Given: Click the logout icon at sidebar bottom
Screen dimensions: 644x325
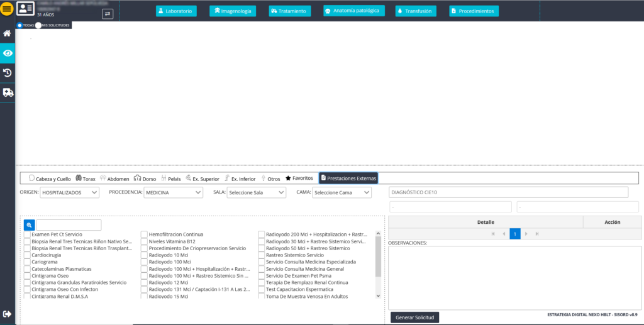Looking at the screenshot, I should coord(8,314).
